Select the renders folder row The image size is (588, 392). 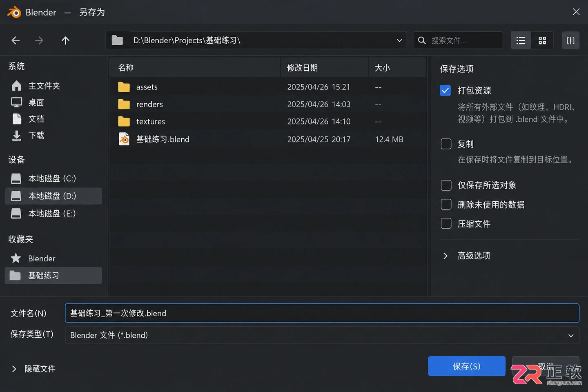268,105
